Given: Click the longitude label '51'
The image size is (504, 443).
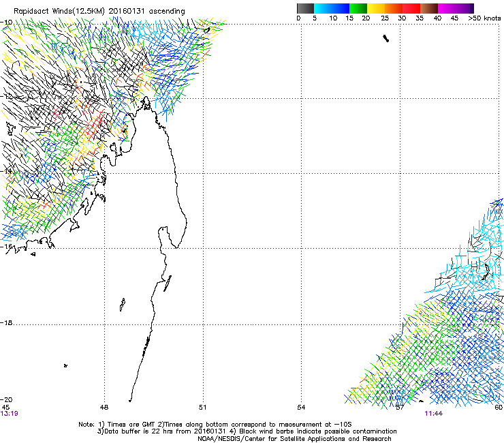Looking at the screenshot, I should [202, 408].
